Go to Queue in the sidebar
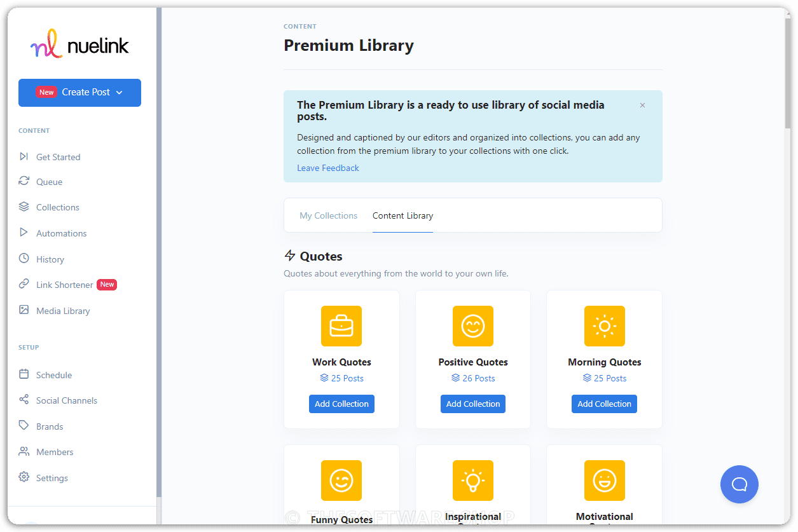798x532 pixels. coord(49,182)
